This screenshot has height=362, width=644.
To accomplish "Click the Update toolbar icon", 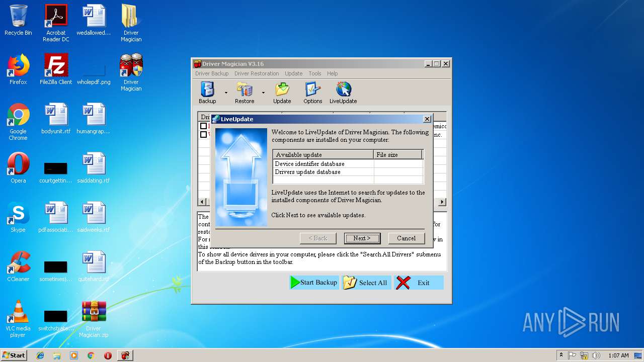I will click(x=282, y=93).
